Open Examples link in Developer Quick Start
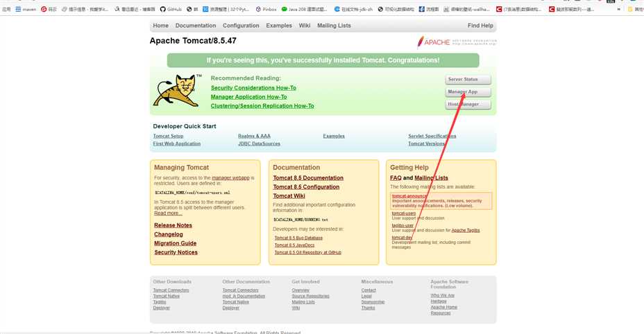This screenshot has width=644, height=334. 334,136
